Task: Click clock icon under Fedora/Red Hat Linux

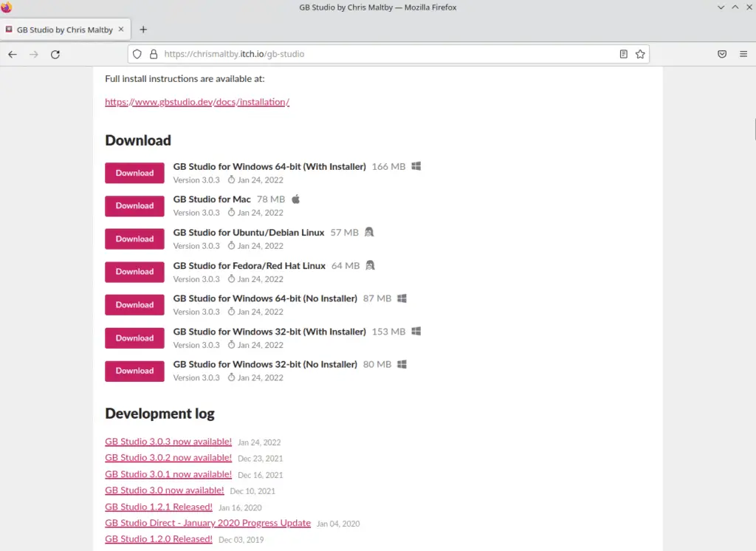Action: 231,279
